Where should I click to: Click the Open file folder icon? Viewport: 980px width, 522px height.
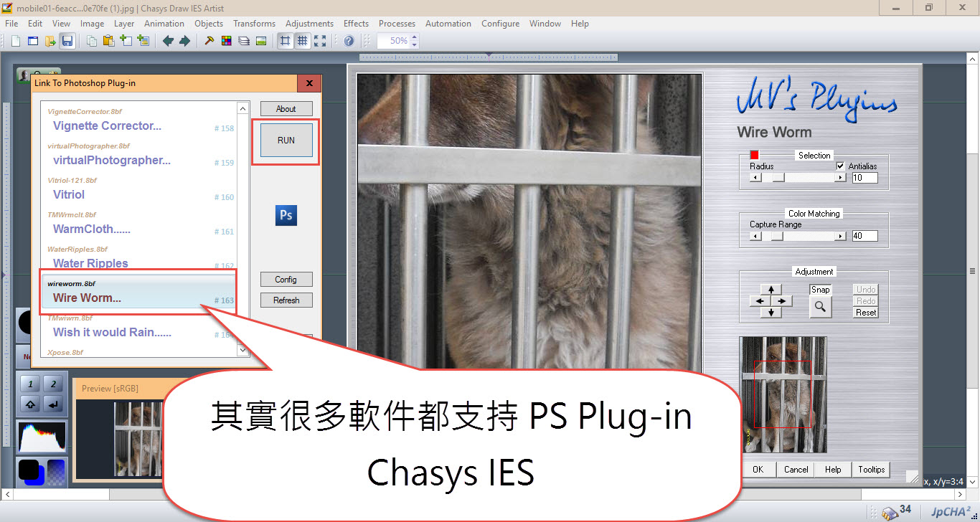tap(50, 41)
